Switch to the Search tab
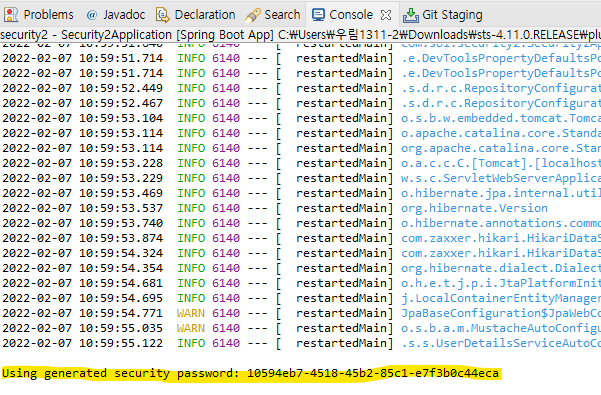 click(x=273, y=15)
